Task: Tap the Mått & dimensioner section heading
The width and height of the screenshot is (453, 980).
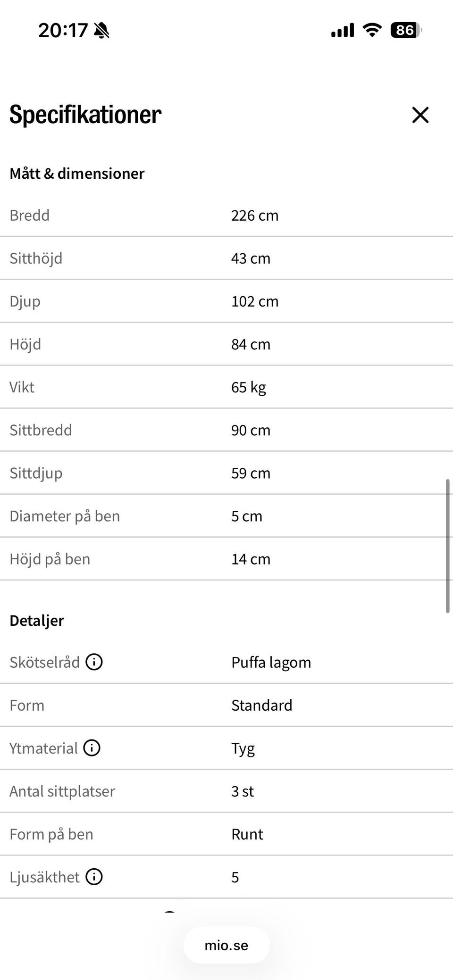Action: (x=77, y=174)
